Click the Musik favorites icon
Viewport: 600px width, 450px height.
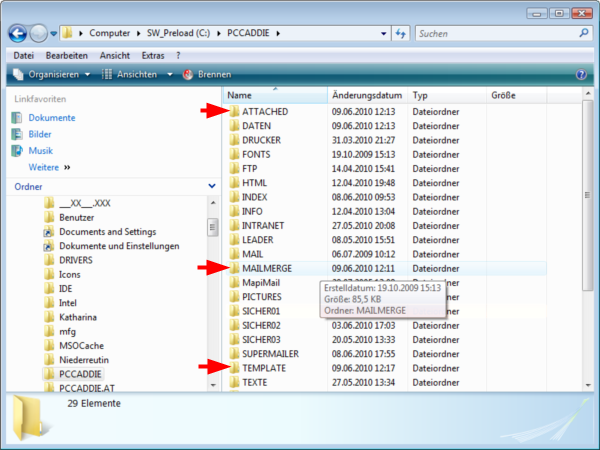point(16,150)
